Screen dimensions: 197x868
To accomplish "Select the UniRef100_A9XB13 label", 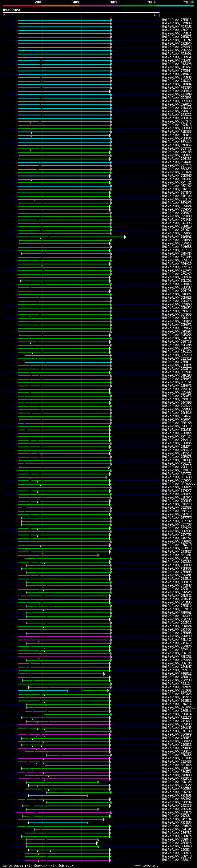I will (x=177, y=125).
